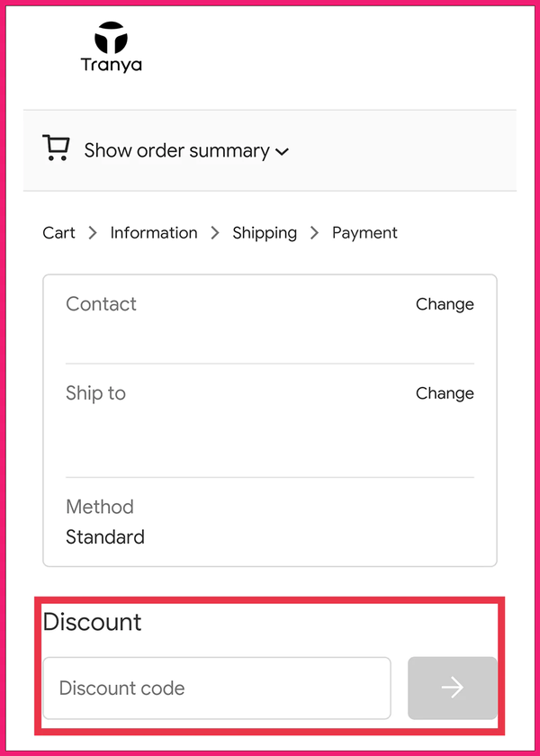Click chevron between Shipping and Payment
540x756 pixels.
(x=314, y=233)
